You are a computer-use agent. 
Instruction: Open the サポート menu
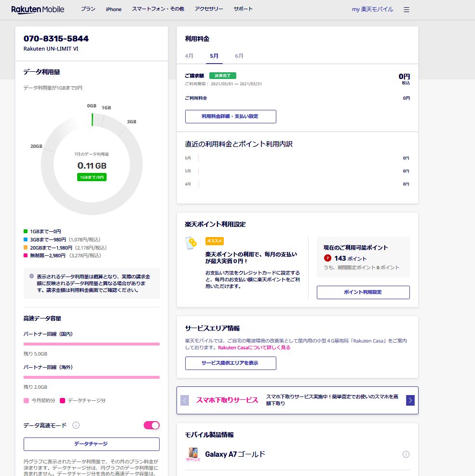[243, 9]
